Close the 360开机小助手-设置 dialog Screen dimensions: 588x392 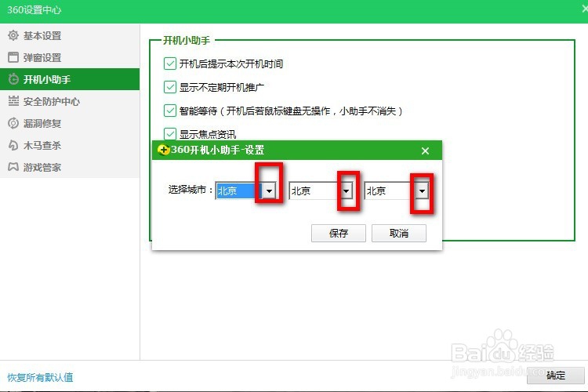pyautogui.click(x=425, y=151)
